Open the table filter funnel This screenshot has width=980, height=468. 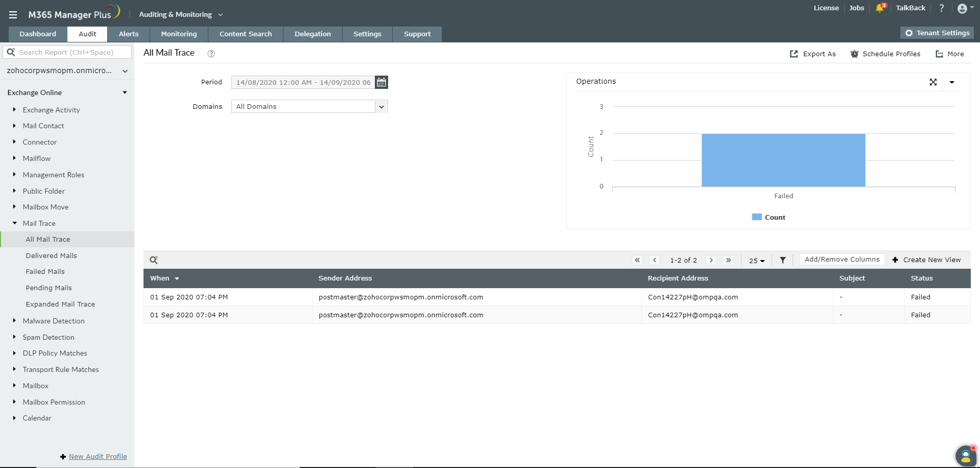[x=783, y=260]
